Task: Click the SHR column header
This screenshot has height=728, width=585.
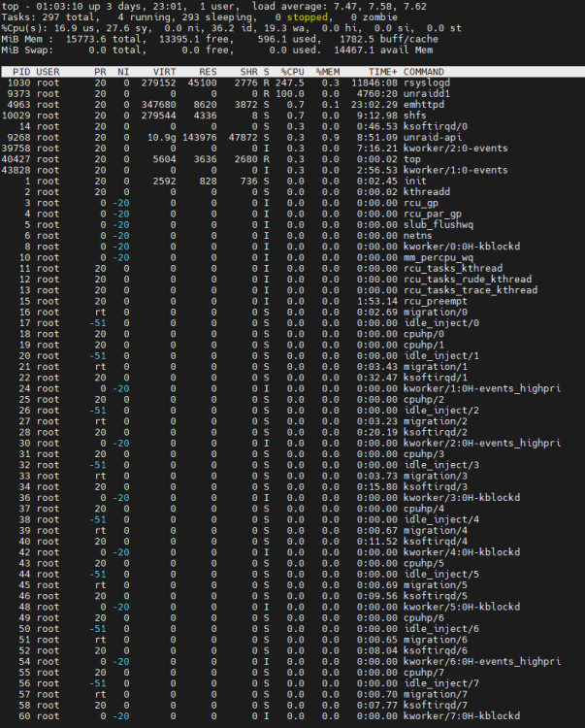Action: [248, 72]
